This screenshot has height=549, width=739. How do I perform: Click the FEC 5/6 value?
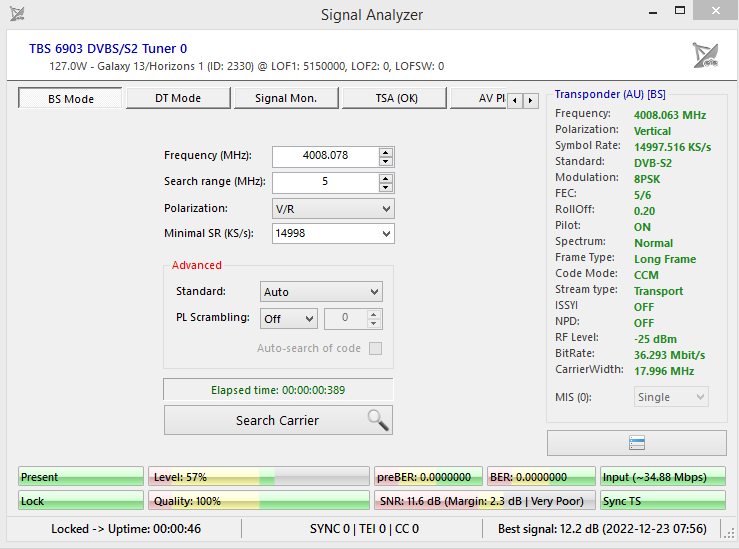642,195
